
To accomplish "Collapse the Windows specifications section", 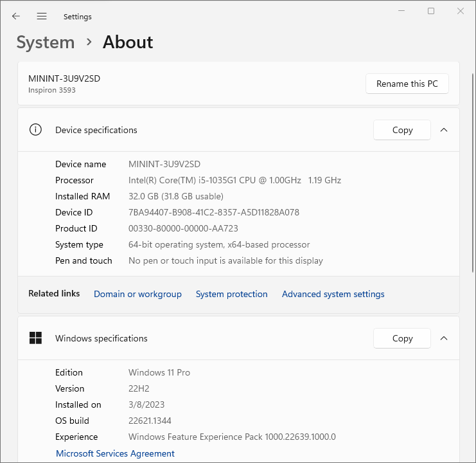I will [x=443, y=338].
